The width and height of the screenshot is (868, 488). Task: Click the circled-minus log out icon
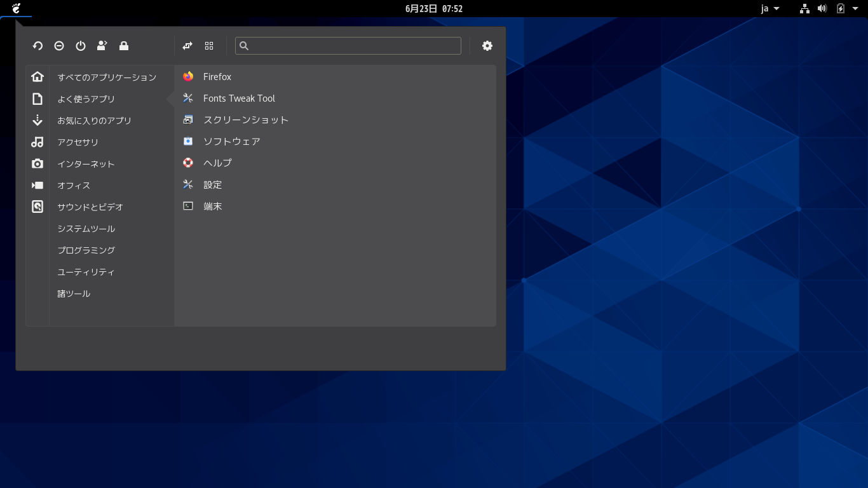pyautogui.click(x=59, y=46)
